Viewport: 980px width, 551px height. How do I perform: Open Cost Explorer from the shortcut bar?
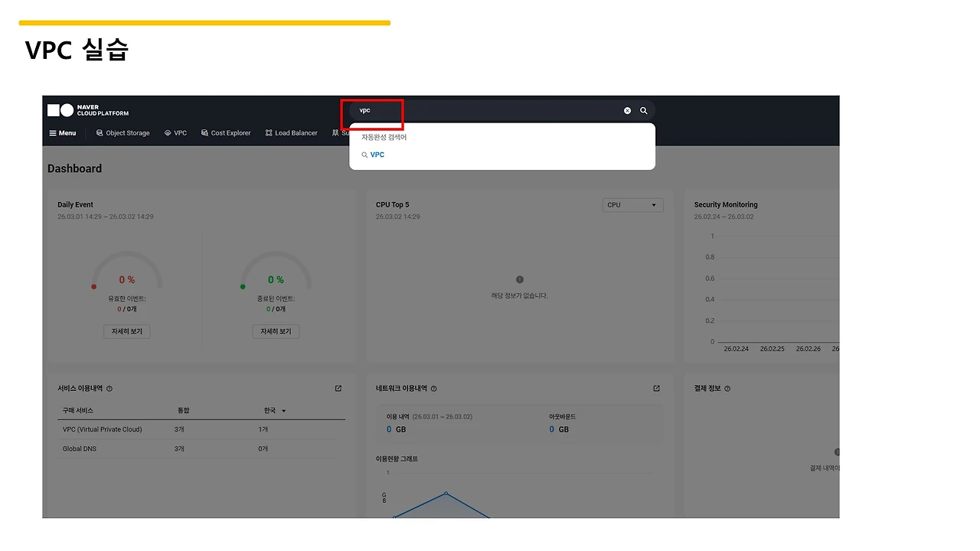[226, 133]
